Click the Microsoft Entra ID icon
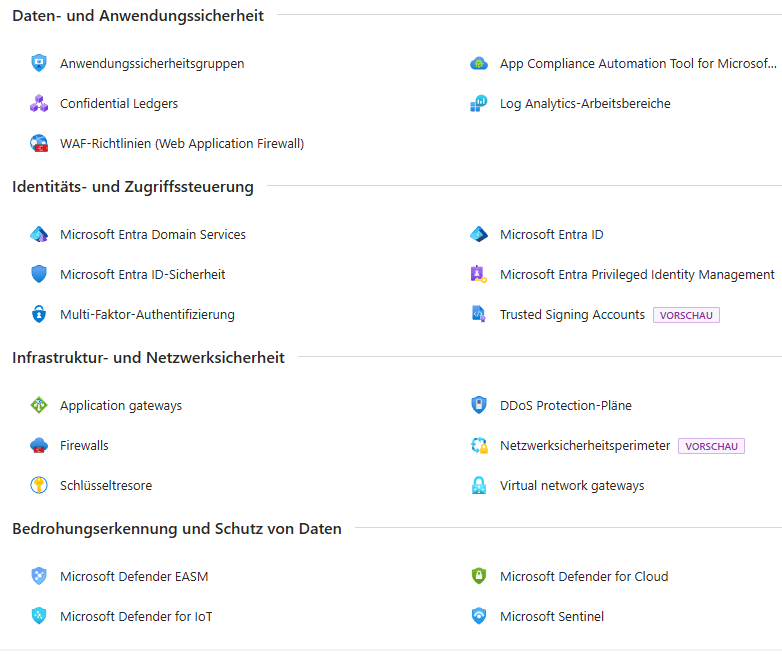 [x=479, y=234]
